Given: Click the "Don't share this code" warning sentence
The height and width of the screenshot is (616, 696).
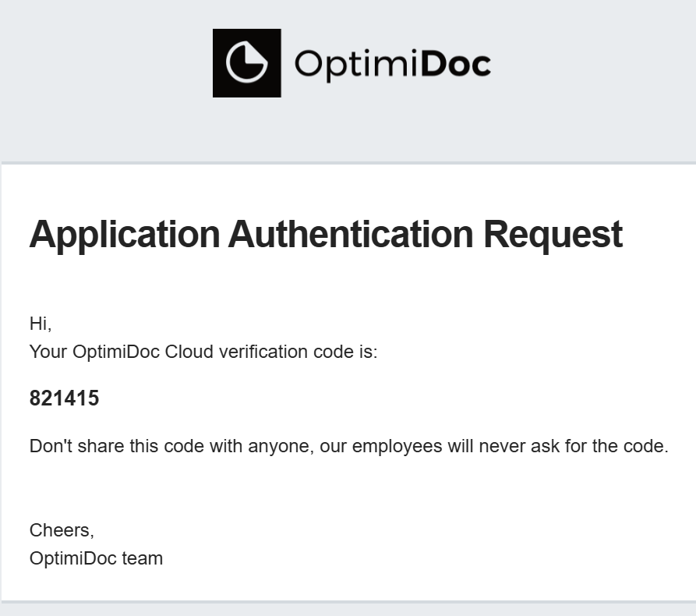Looking at the screenshot, I should [x=348, y=447].
